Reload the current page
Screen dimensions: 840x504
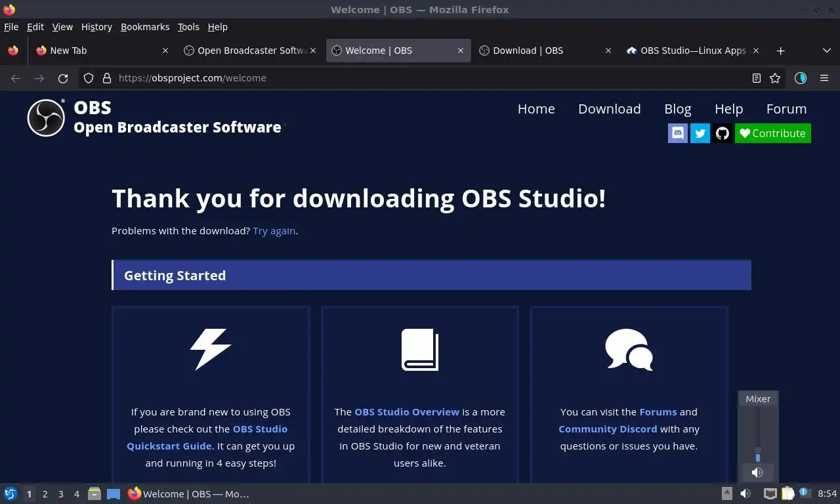[63, 78]
